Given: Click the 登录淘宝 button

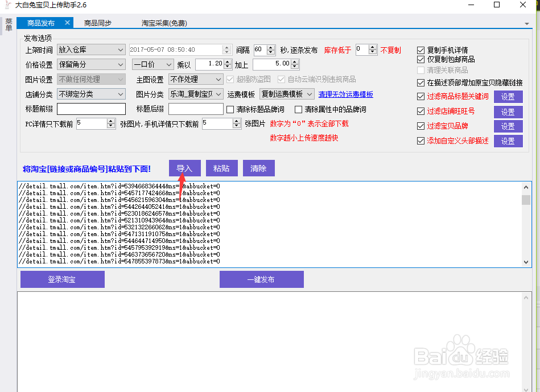Looking at the screenshot, I should (x=63, y=279).
